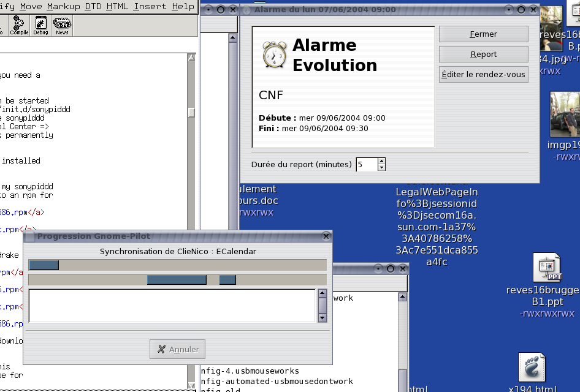This screenshot has width=580, height=392.
Task: Maximize the terminal window behind Gnome-Pilot
Action: point(390,269)
